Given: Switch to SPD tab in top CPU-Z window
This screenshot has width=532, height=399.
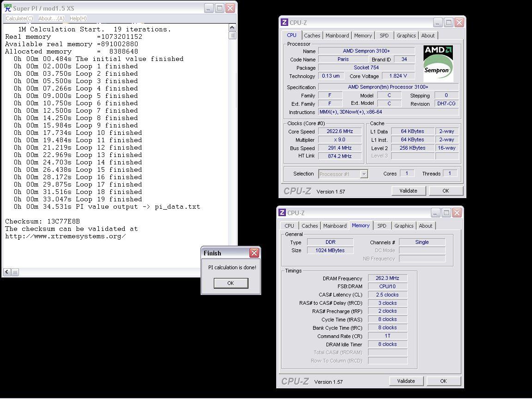Looking at the screenshot, I should pos(384,35).
